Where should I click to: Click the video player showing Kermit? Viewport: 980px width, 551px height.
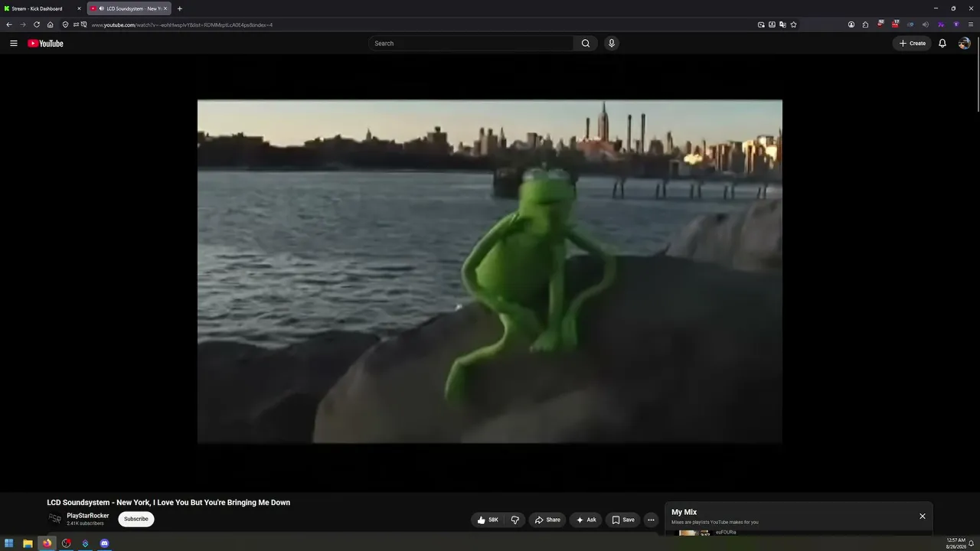pyautogui.click(x=490, y=272)
